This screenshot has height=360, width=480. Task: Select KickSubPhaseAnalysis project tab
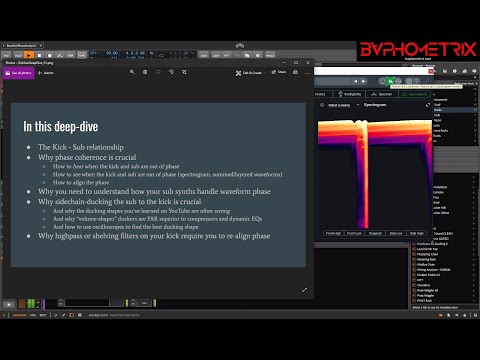pos(21,45)
